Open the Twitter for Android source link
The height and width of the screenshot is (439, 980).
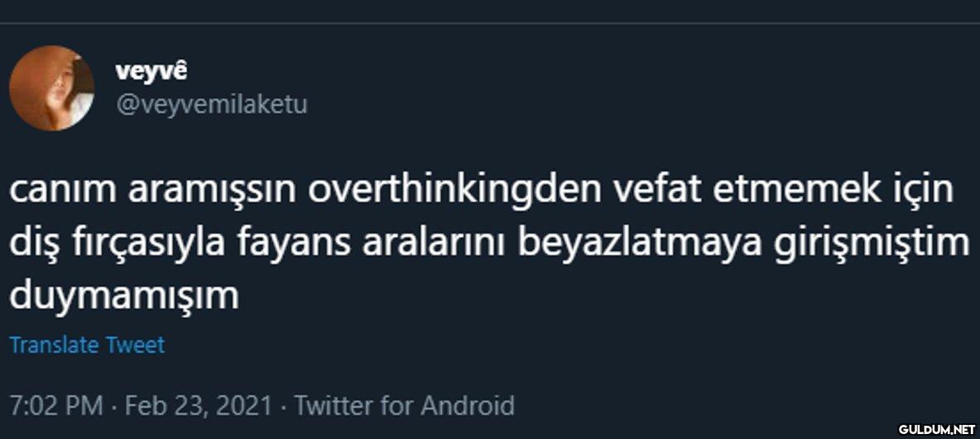click(405, 406)
